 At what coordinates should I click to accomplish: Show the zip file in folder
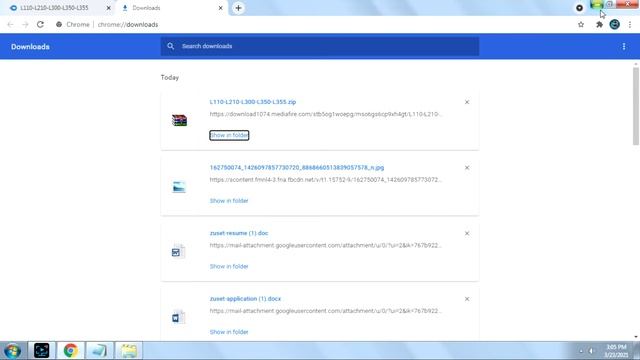(x=229, y=135)
